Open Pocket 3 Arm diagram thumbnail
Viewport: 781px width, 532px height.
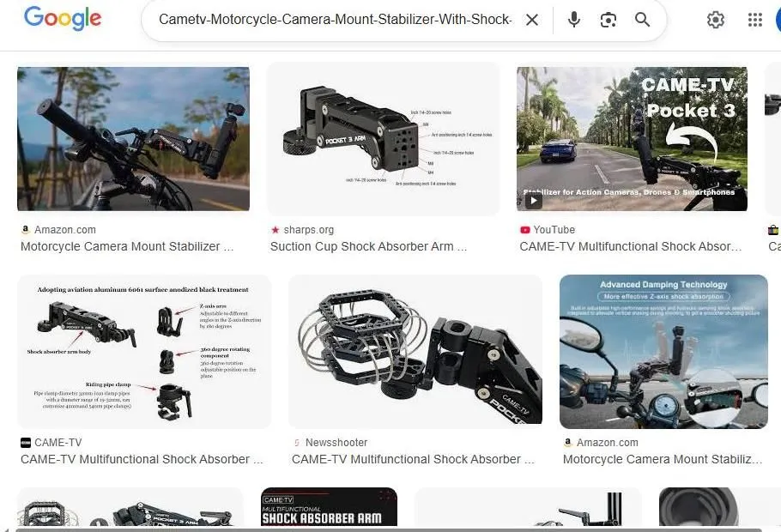(383, 139)
